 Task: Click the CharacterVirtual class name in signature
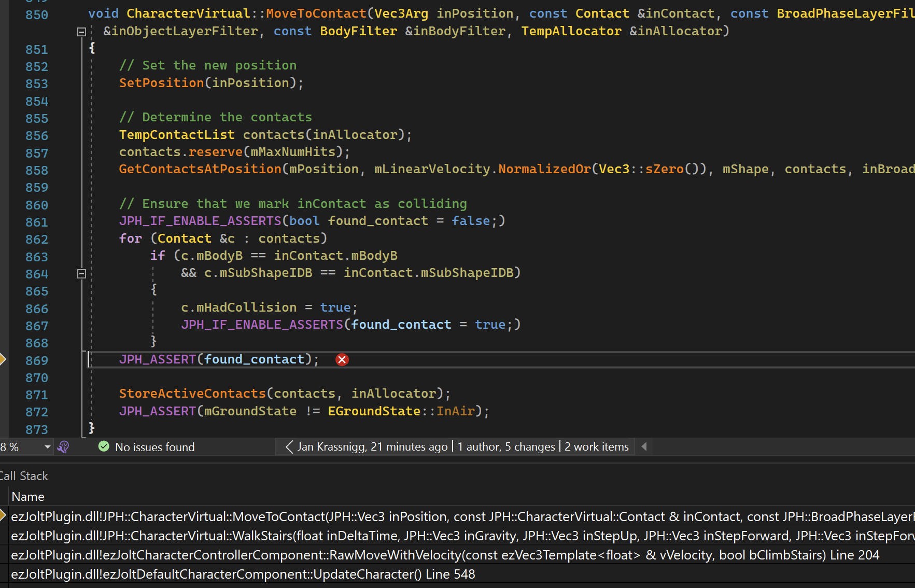pyautogui.click(x=188, y=13)
